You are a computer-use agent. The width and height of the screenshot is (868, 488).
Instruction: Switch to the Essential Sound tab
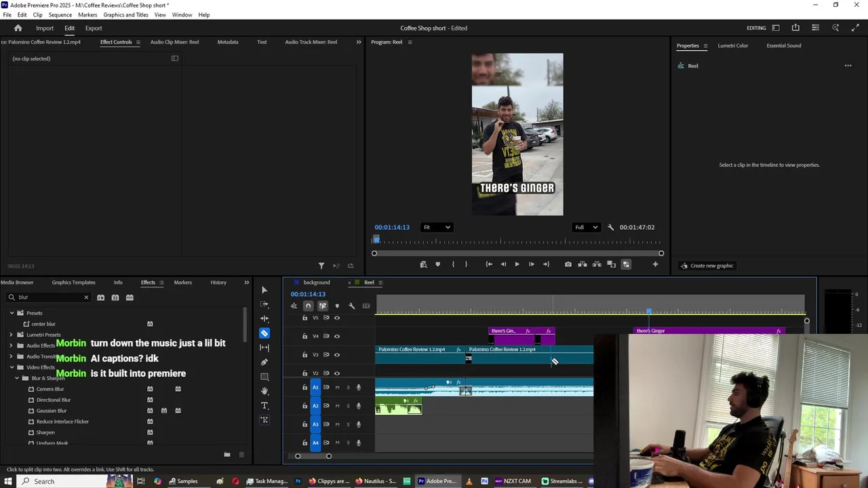point(784,45)
